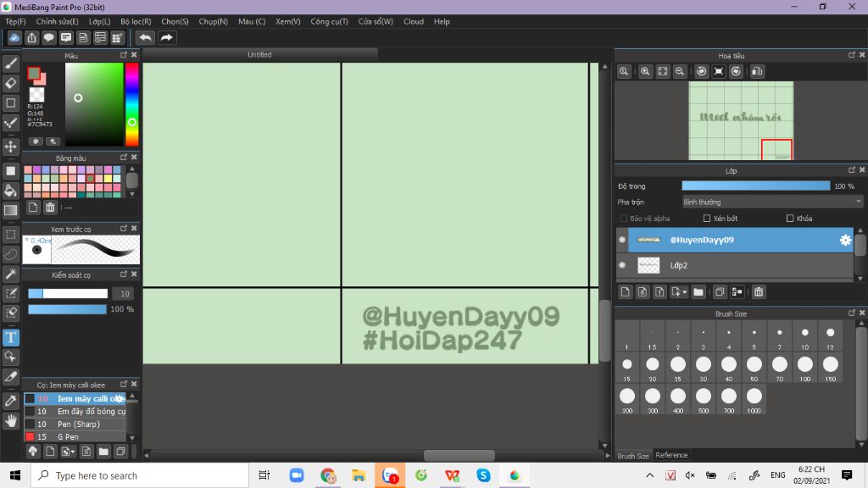Switch to the Reference tab

[x=671, y=455]
